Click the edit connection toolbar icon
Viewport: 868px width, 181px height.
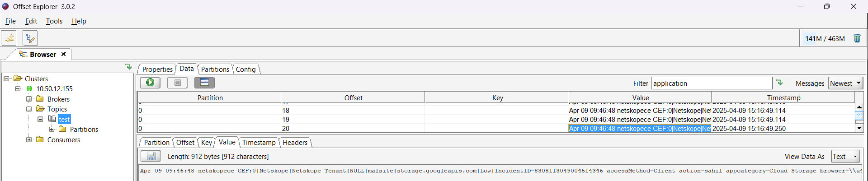click(x=30, y=38)
